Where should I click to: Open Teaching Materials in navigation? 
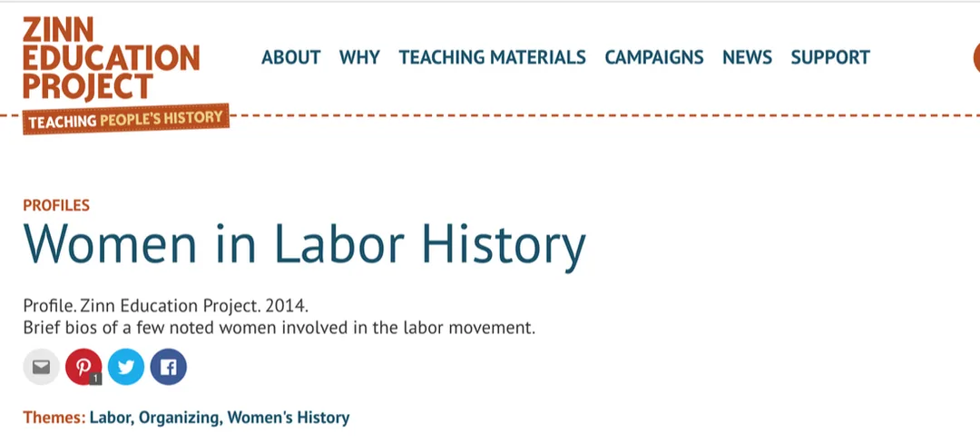click(493, 57)
